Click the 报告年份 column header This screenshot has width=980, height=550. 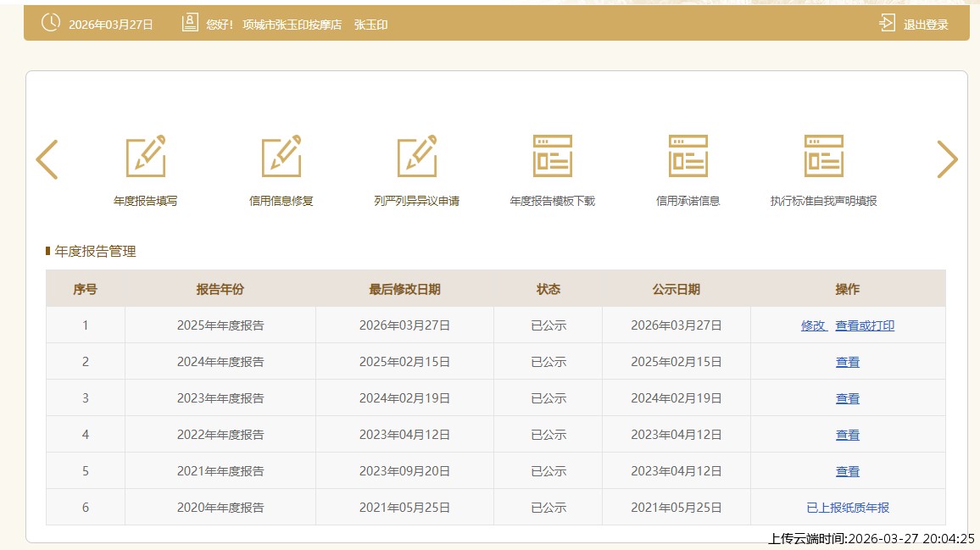point(220,289)
